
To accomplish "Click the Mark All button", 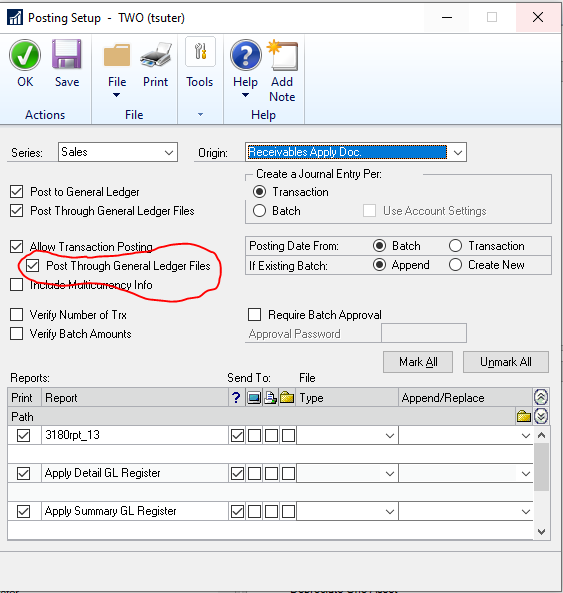I will pos(418,362).
